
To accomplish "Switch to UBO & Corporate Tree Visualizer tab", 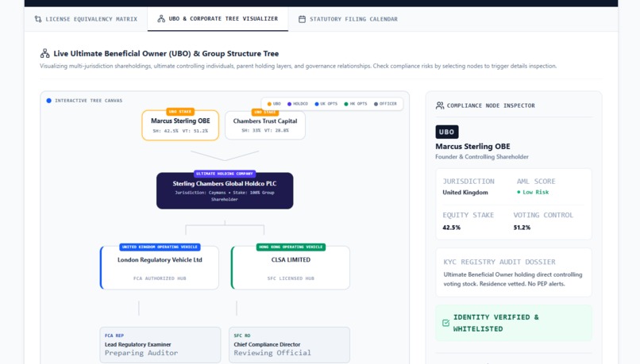I will click(218, 19).
